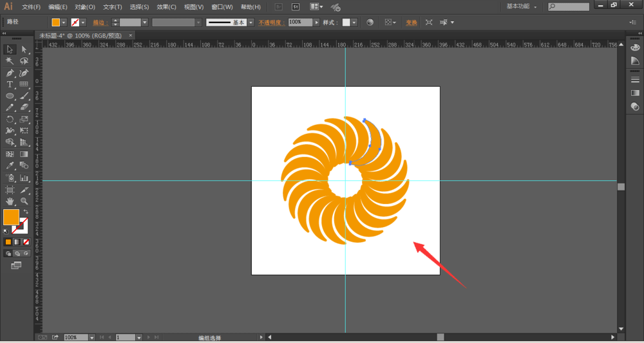This screenshot has width=644, height=343.
Task: Select the Hand tool
Action: point(10,201)
